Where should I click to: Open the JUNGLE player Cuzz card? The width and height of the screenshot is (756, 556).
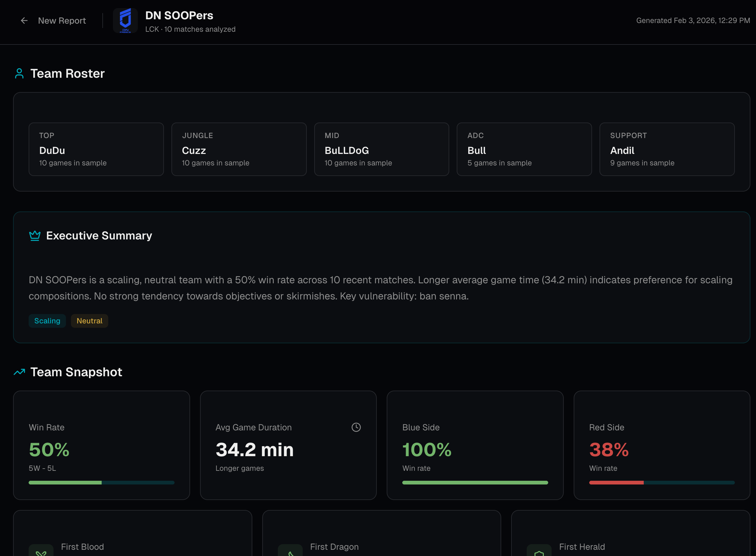click(239, 149)
